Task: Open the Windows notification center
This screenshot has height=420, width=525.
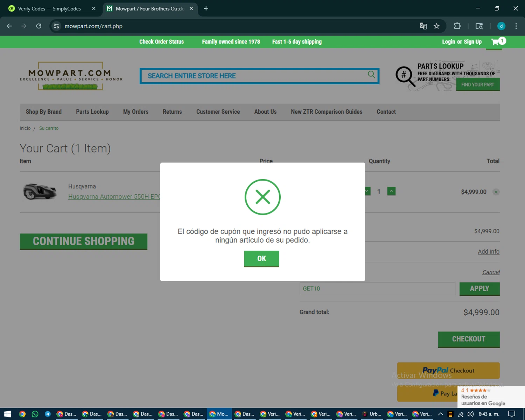Action: tap(512, 414)
